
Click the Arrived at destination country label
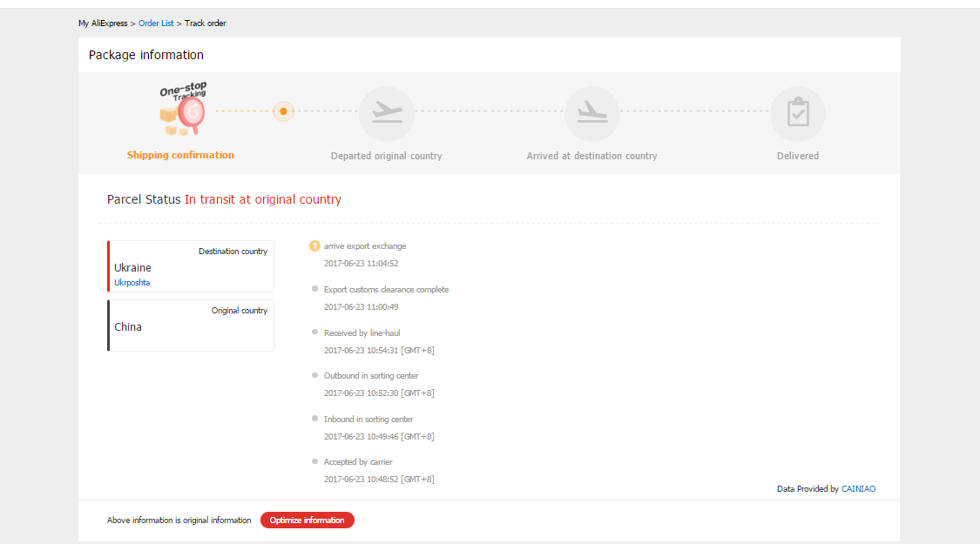(x=591, y=156)
